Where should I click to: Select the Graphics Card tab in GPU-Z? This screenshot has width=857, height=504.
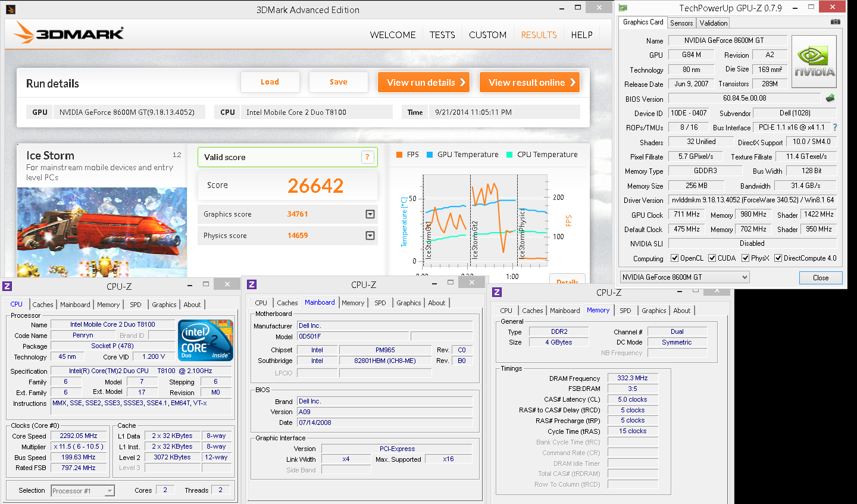point(643,22)
